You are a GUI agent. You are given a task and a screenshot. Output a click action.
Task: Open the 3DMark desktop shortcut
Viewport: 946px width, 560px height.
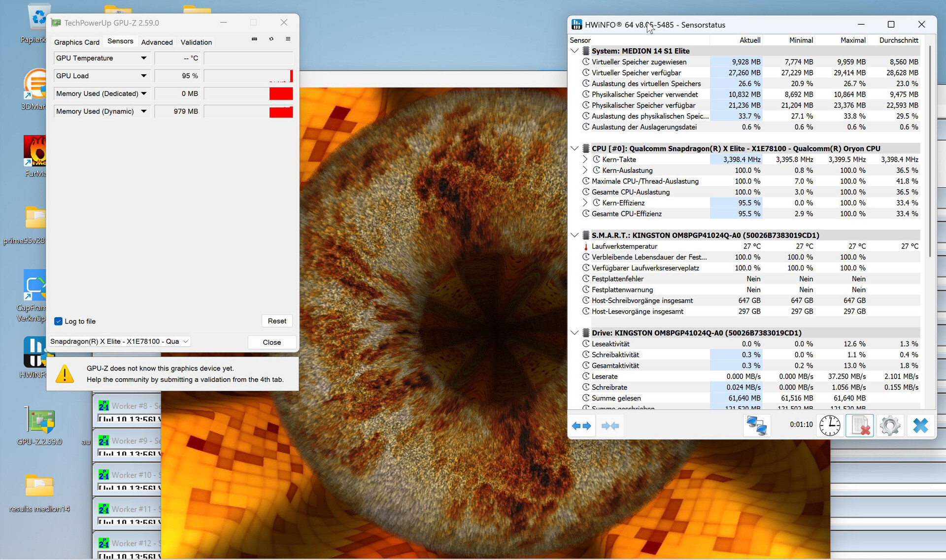(x=34, y=89)
